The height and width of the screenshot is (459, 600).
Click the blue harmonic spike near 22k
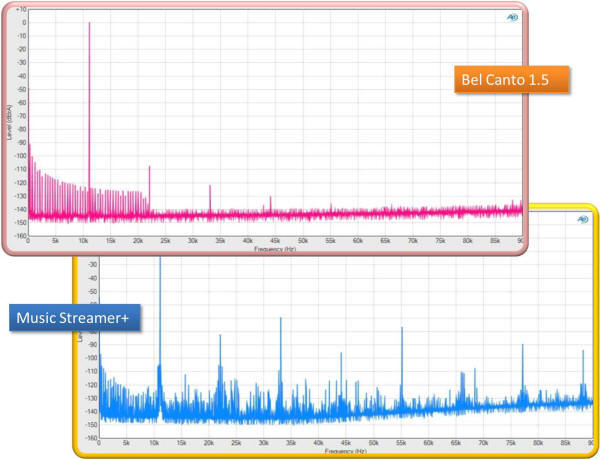click(x=220, y=369)
